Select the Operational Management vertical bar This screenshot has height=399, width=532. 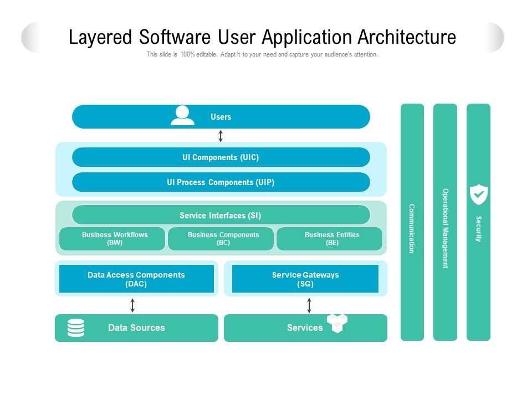click(445, 222)
